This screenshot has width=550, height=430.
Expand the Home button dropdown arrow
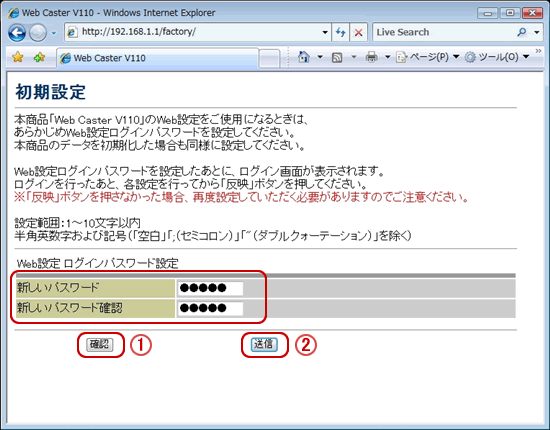(x=320, y=57)
